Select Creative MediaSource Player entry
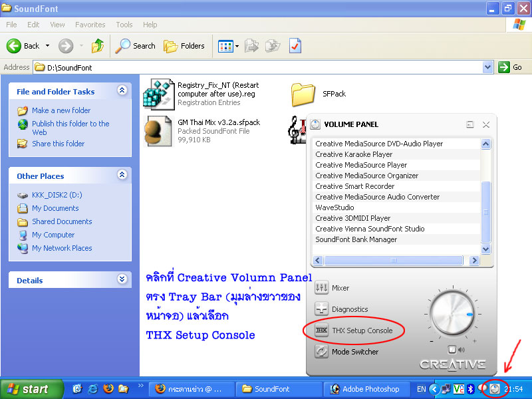Image resolution: width=532 pixels, height=399 pixels. [396, 165]
